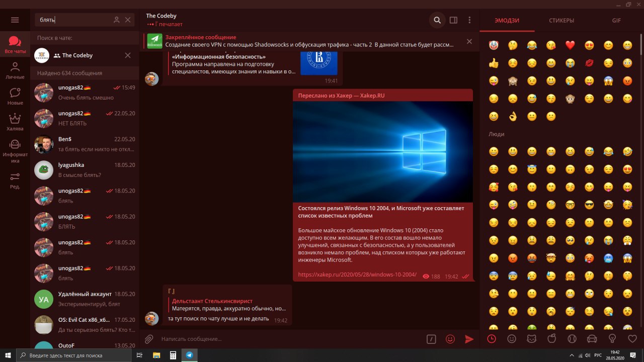Open the three-dot chat options menu
Viewport: 644px width, 362px height.
tap(469, 20)
